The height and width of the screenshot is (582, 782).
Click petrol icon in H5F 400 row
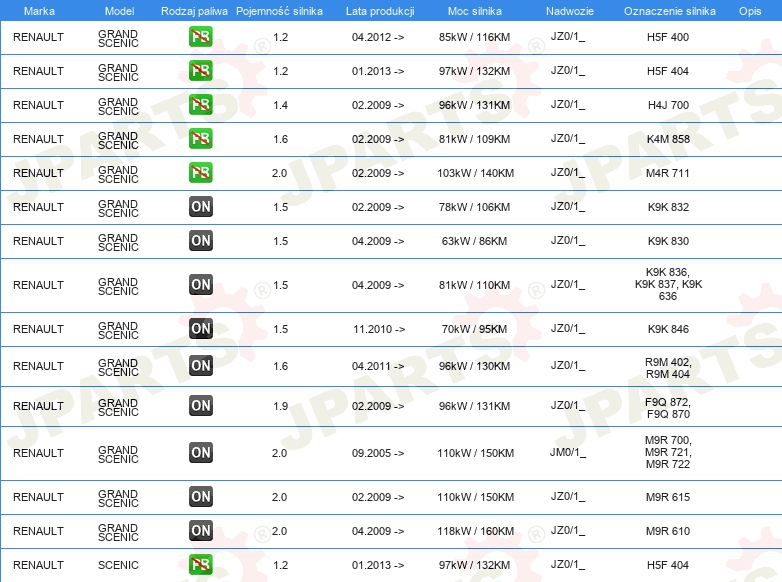pos(200,37)
